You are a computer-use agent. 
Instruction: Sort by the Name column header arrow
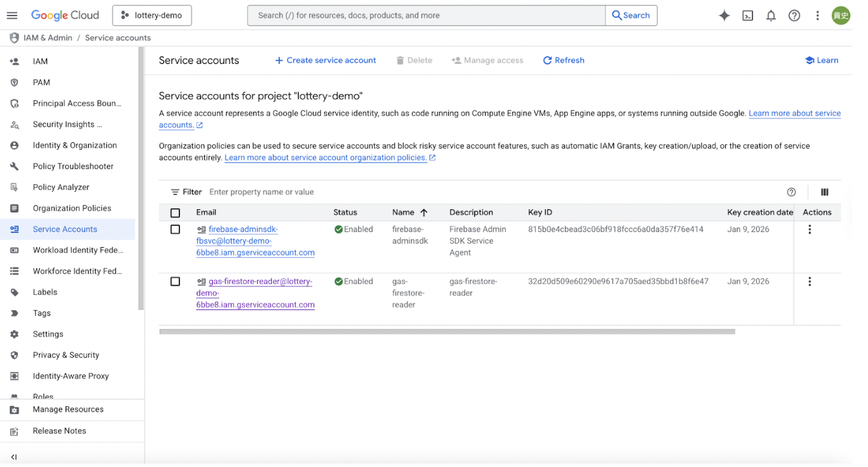(x=424, y=212)
